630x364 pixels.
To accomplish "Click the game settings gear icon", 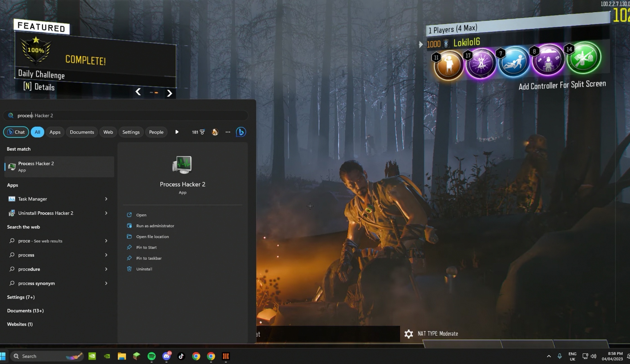I will point(408,334).
